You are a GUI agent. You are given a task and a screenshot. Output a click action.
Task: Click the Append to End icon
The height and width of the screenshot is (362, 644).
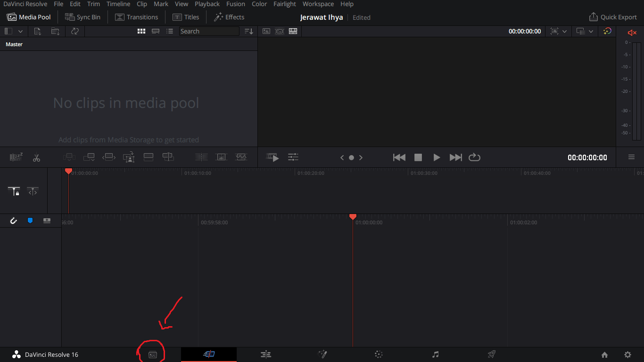[89, 157]
